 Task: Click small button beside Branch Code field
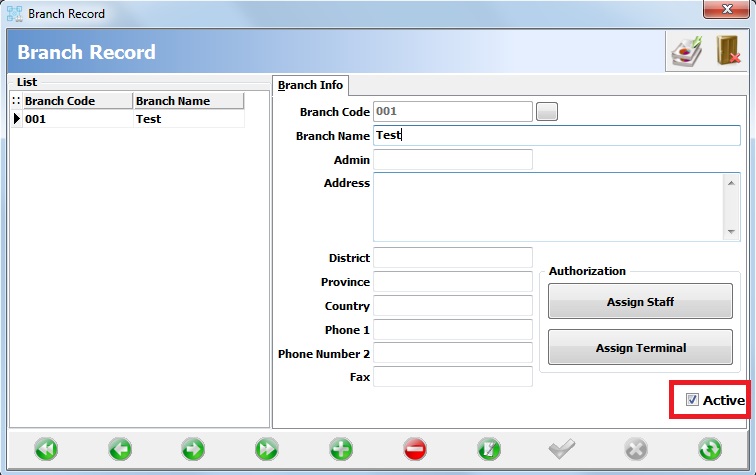point(547,111)
